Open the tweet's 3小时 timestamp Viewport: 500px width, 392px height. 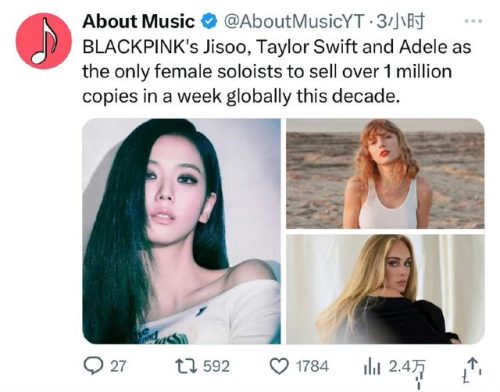tap(400, 22)
